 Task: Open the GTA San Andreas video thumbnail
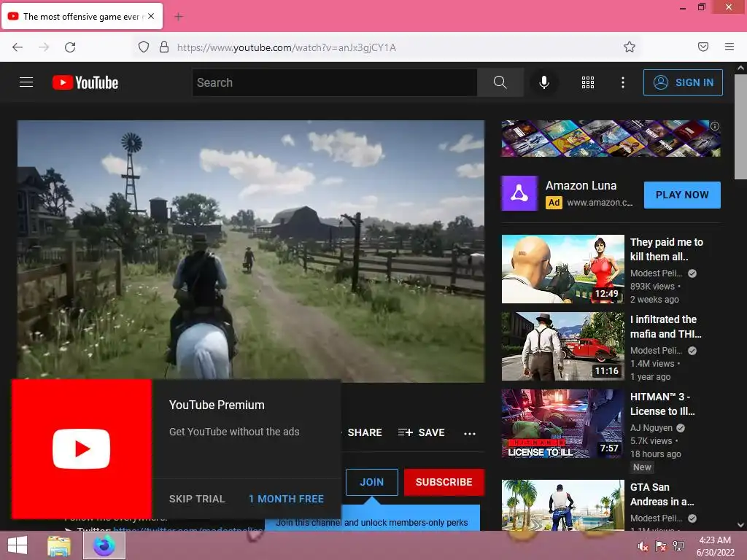pos(562,505)
